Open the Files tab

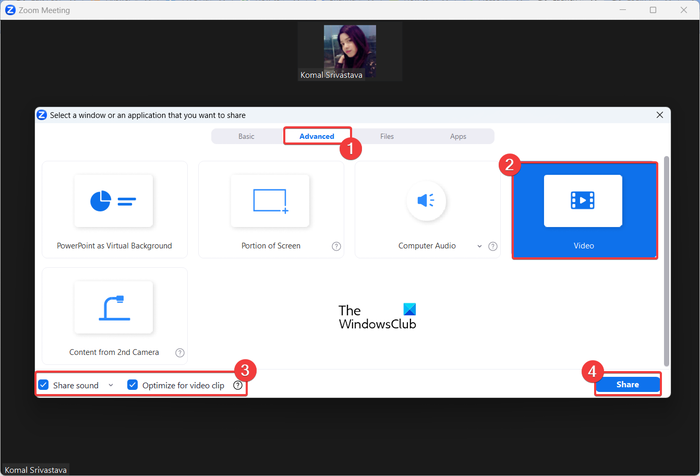pos(387,136)
